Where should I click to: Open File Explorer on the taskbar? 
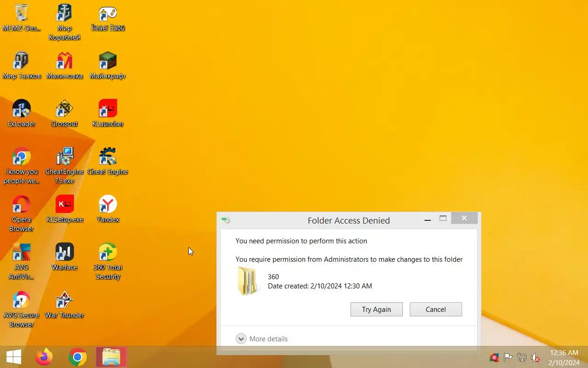click(x=111, y=357)
